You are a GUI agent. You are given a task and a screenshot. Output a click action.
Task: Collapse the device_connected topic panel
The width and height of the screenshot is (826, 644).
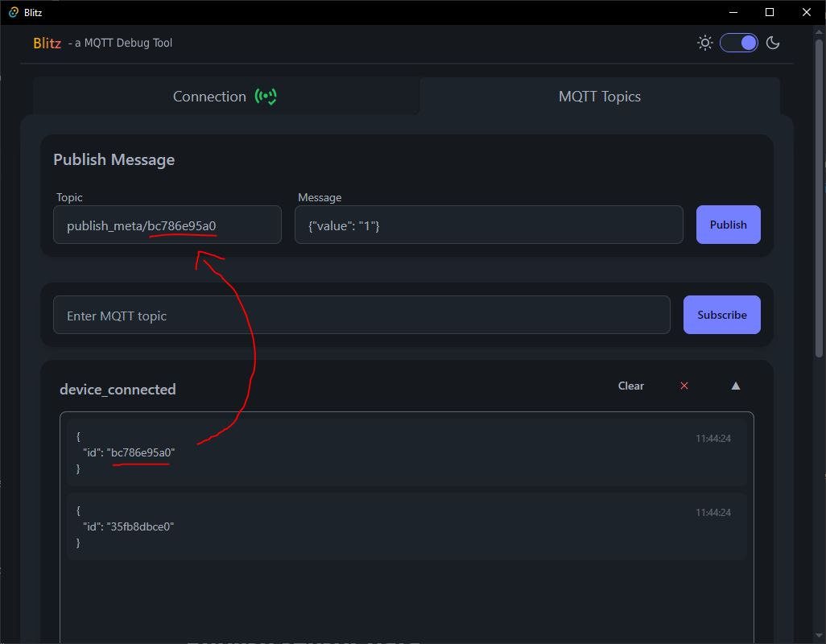pyautogui.click(x=735, y=386)
